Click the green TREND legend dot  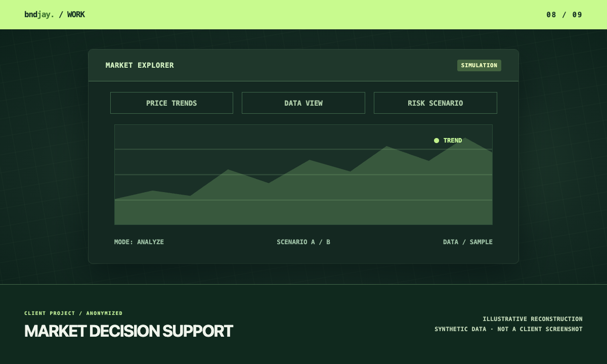tap(437, 141)
